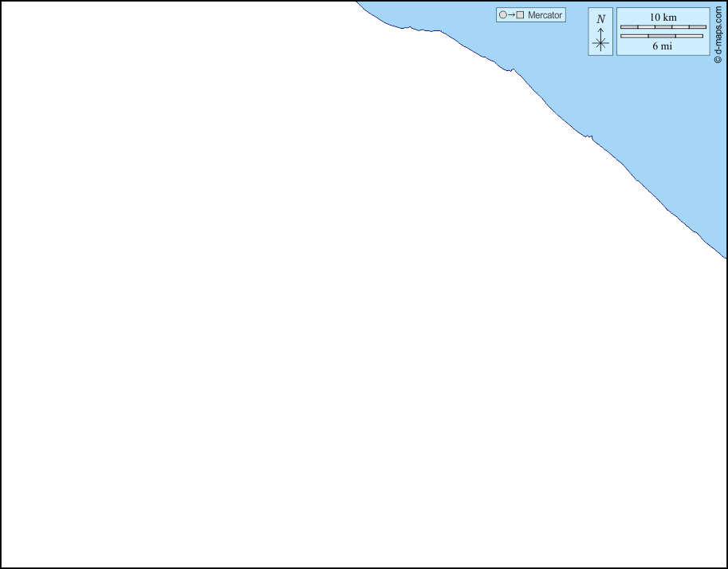Open the d-maps.com copyright link

(x=718, y=33)
